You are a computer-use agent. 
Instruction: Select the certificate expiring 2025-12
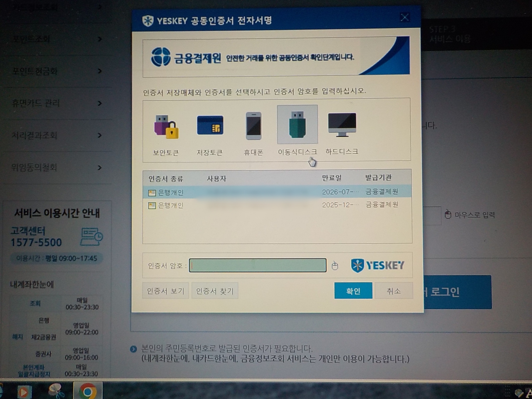tap(277, 205)
